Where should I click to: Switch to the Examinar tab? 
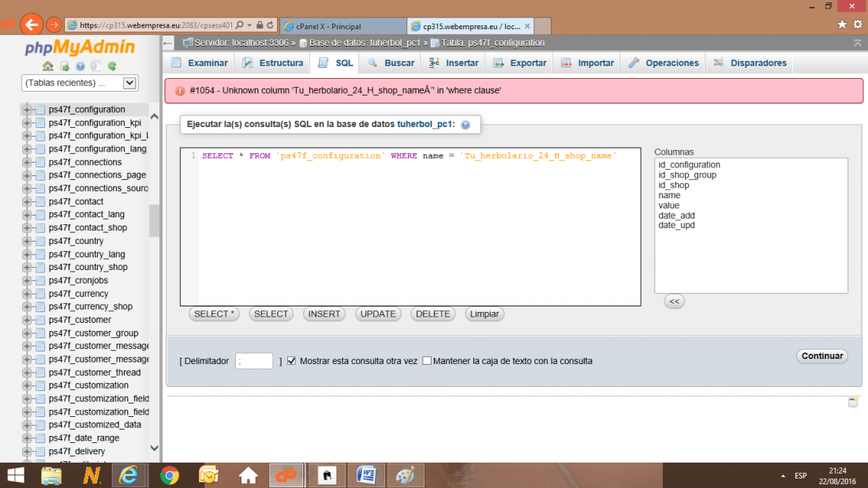click(200, 63)
